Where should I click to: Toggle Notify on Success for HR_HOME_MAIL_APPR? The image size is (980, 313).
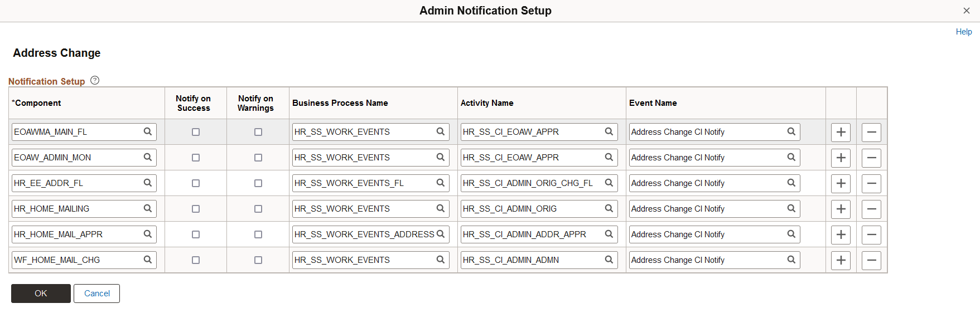click(x=196, y=234)
